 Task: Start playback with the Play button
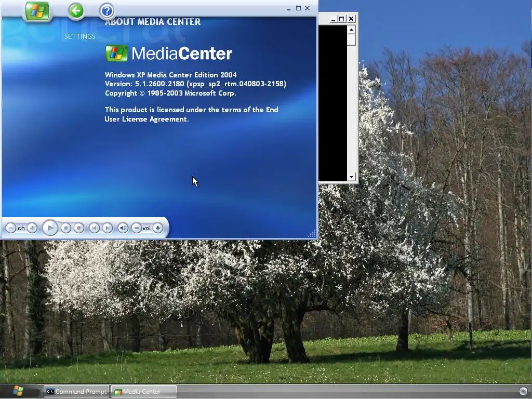[x=50, y=228]
